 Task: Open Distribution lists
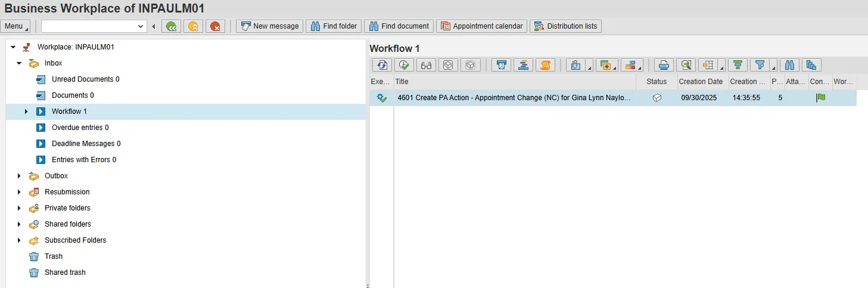565,26
